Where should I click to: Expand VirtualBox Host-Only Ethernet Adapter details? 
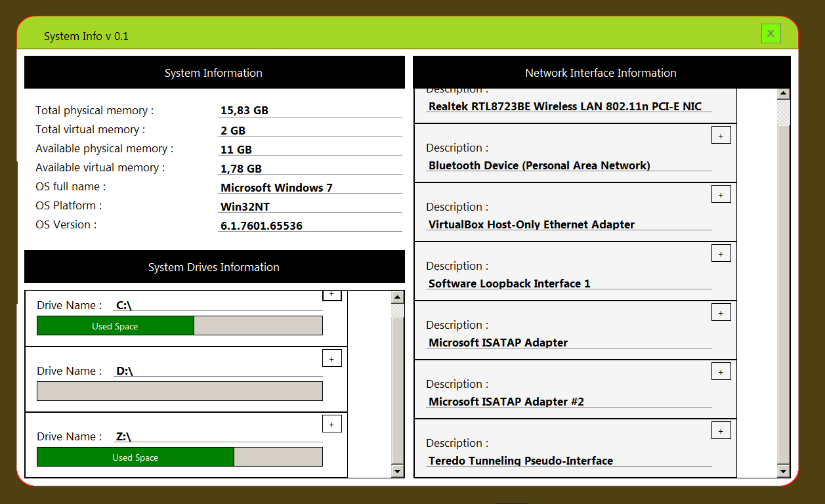[721, 194]
